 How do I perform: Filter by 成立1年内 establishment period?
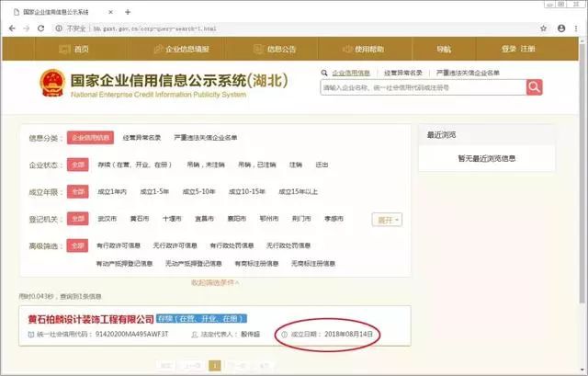(110, 192)
